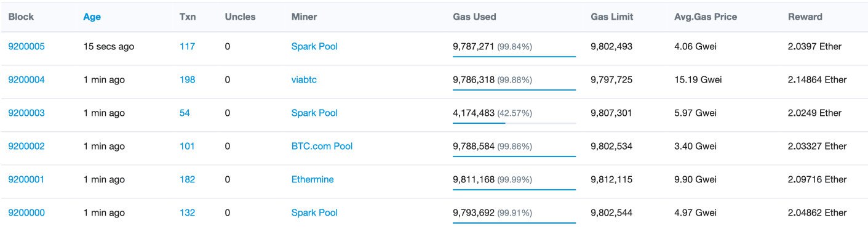Viewport: 868px width, 231px height.
Task: Open Spark Pool miner for block 9200003
Action: coord(314,113)
